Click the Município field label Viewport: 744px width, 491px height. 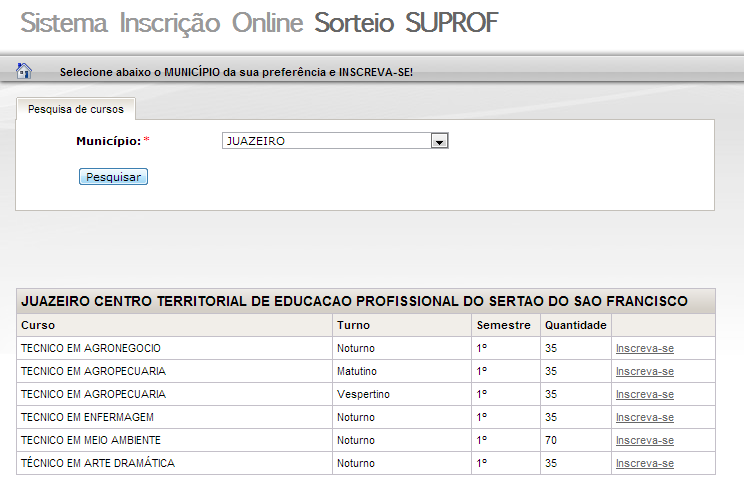(108, 142)
